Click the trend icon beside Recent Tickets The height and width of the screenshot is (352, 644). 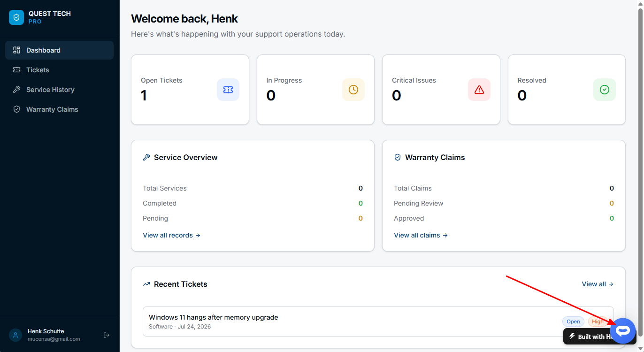(146, 284)
